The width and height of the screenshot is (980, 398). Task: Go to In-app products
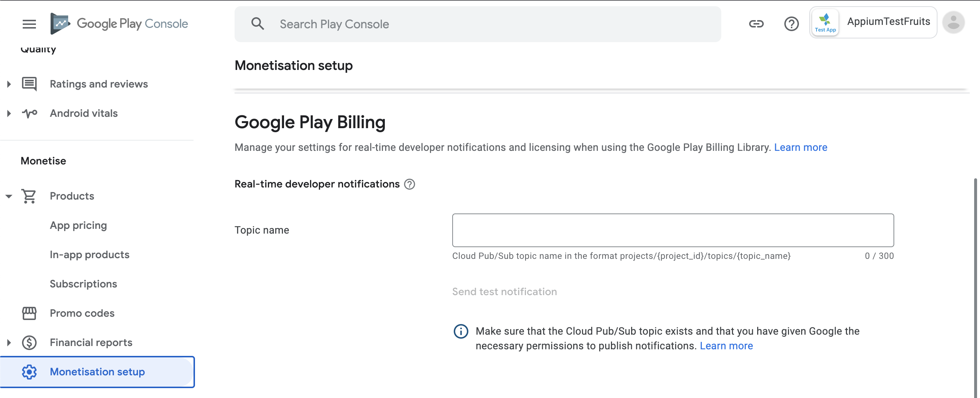[89, 255]
